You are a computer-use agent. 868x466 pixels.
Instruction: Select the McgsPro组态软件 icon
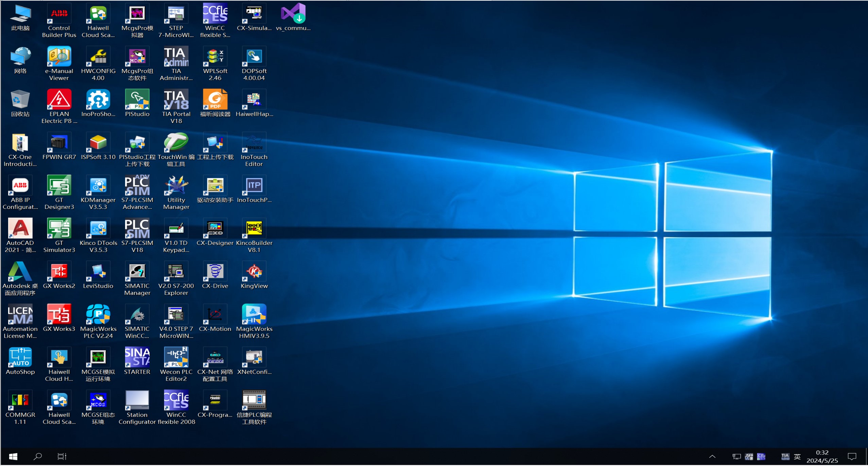[137, 64]
